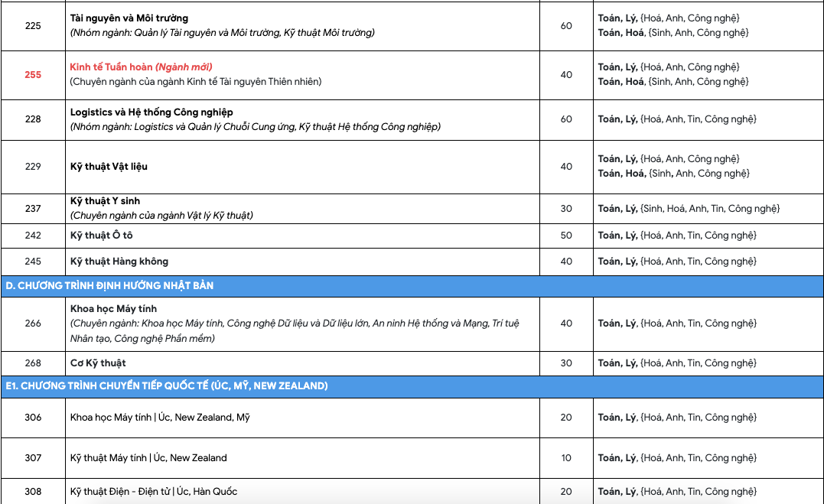Select the Kỹ thuật Vật liệu program name

109,166
